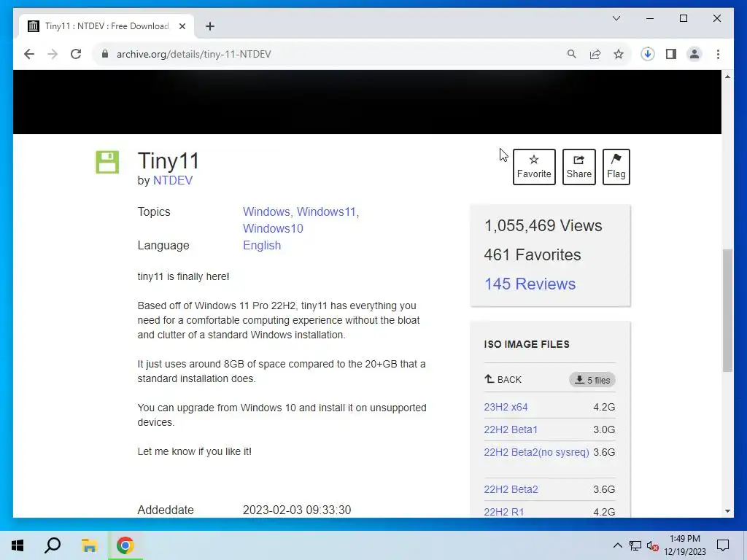
Task: Click the 1,055,469 Views text
Action: point(543,226)
